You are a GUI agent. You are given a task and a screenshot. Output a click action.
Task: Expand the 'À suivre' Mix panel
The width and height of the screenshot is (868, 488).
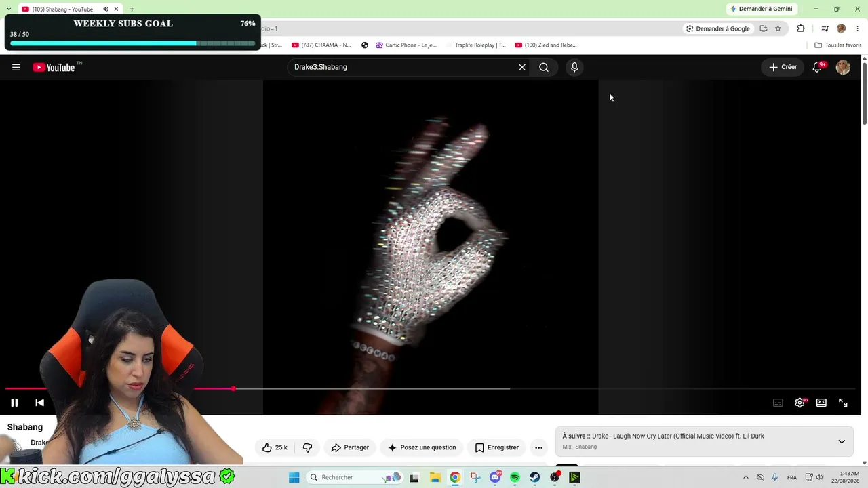point(842,441)
